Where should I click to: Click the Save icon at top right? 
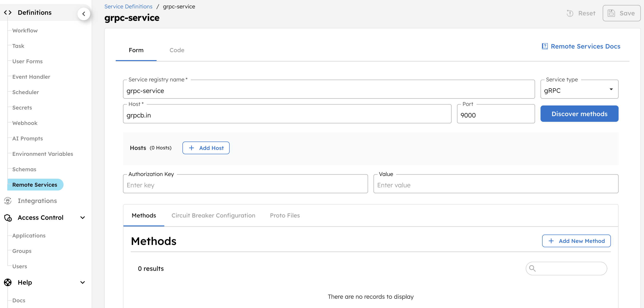[612, 13]
